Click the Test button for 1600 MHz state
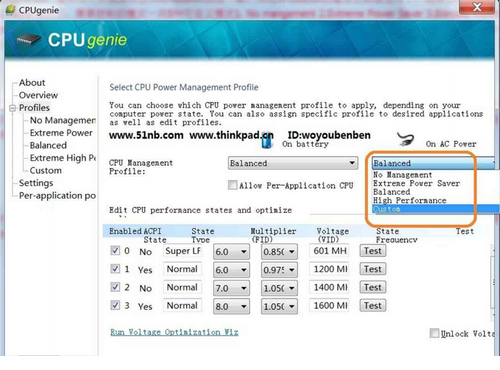The height and width of the screenshot is (370, 500). point(373,305)
